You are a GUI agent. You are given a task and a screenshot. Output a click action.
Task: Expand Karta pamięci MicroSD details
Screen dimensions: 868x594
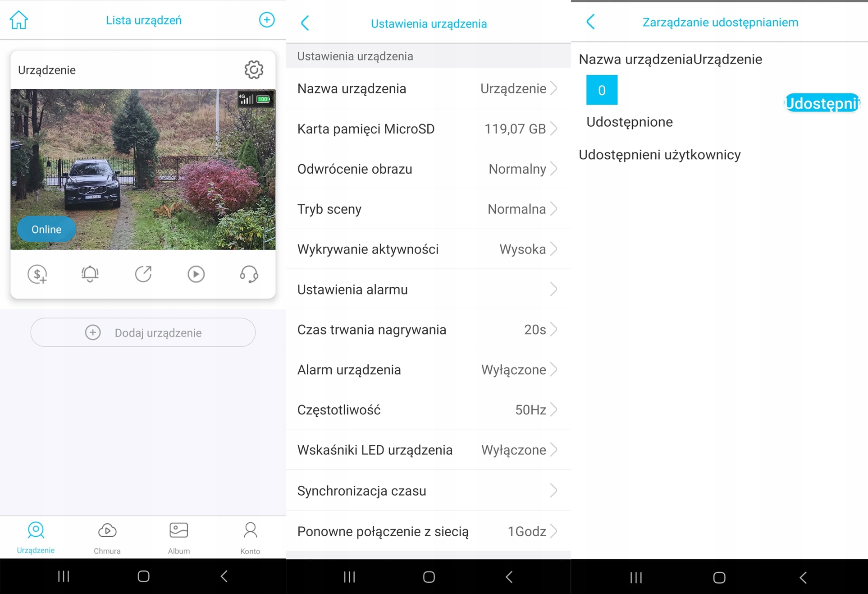pos(428,129)
